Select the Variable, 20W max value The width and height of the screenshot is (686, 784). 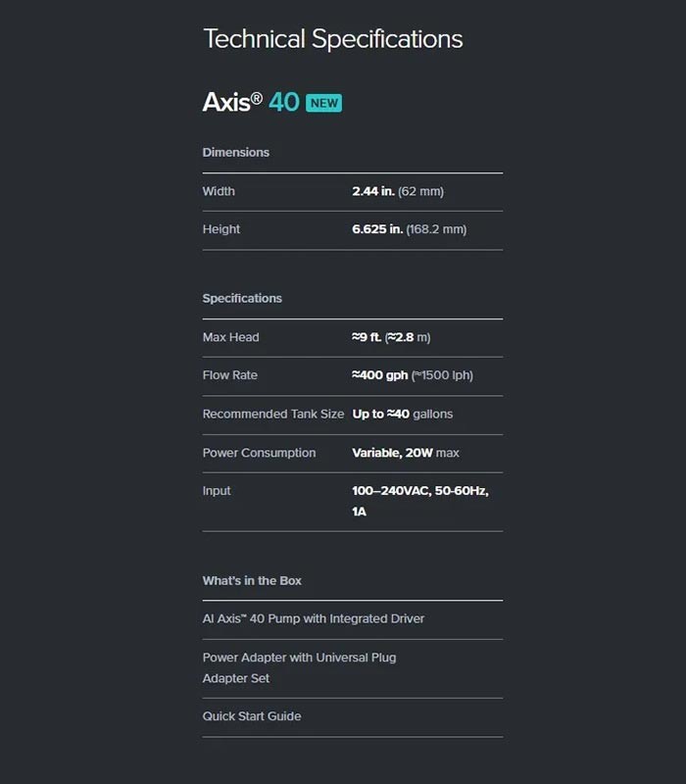click(x=406, y=453)
